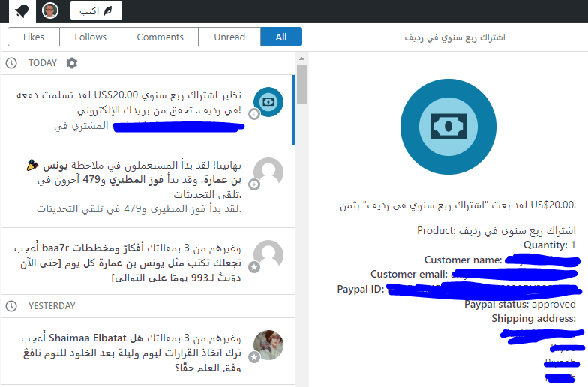Click the clock icon beside YESTERDAY
Screen dimensions: 588x387
[11, 306]
